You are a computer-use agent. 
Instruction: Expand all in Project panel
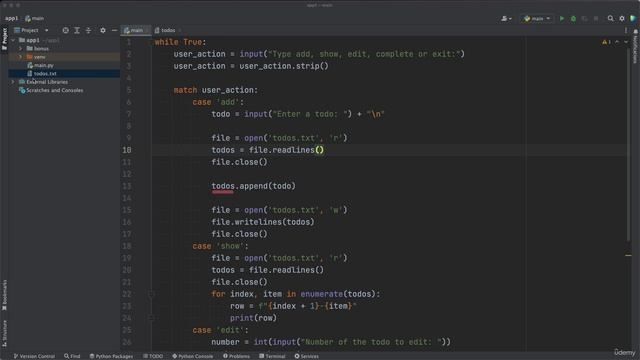pos(77,30)
